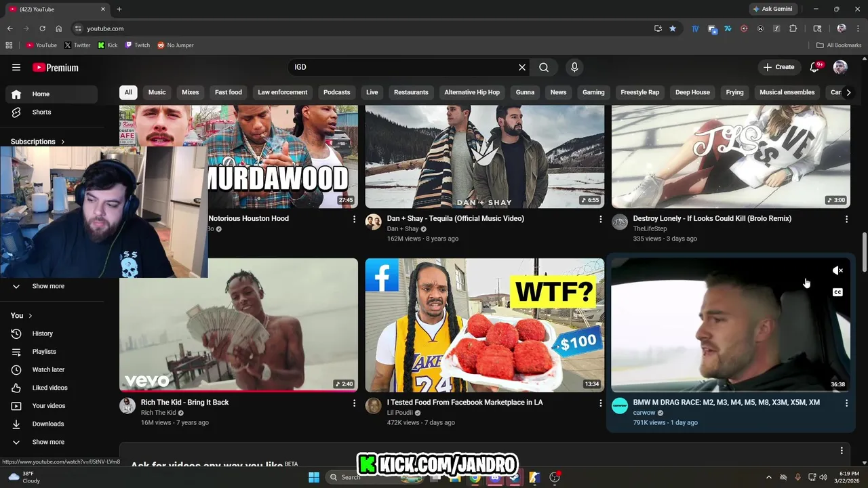Open the TheLifeStep channel link

[x=650, y=228]
